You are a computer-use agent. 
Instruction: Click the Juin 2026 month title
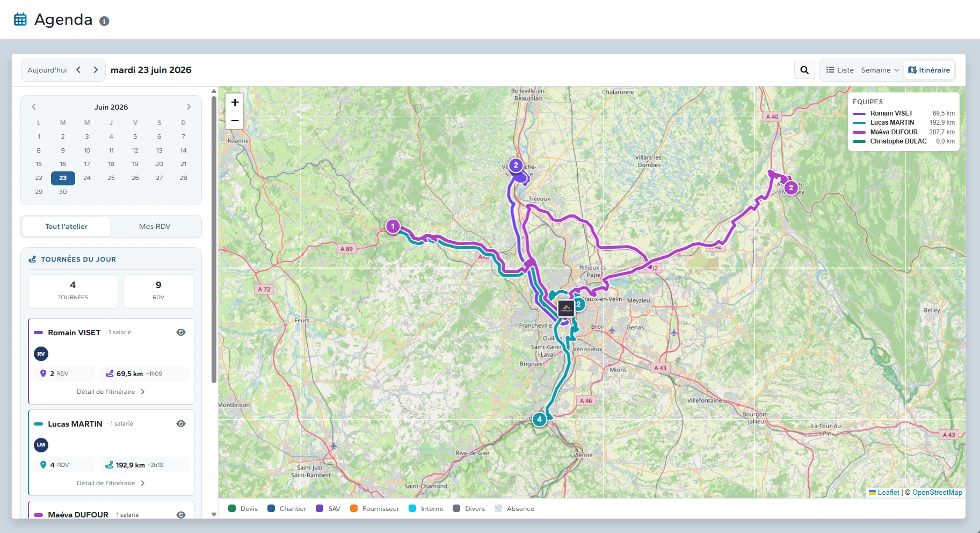(111, 107)
